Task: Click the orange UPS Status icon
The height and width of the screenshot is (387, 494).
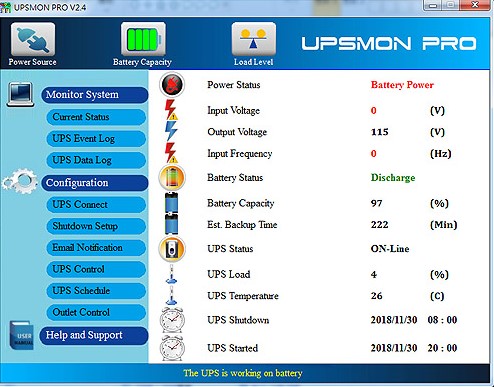Action: pyautogui.click(x=172, y=249)
